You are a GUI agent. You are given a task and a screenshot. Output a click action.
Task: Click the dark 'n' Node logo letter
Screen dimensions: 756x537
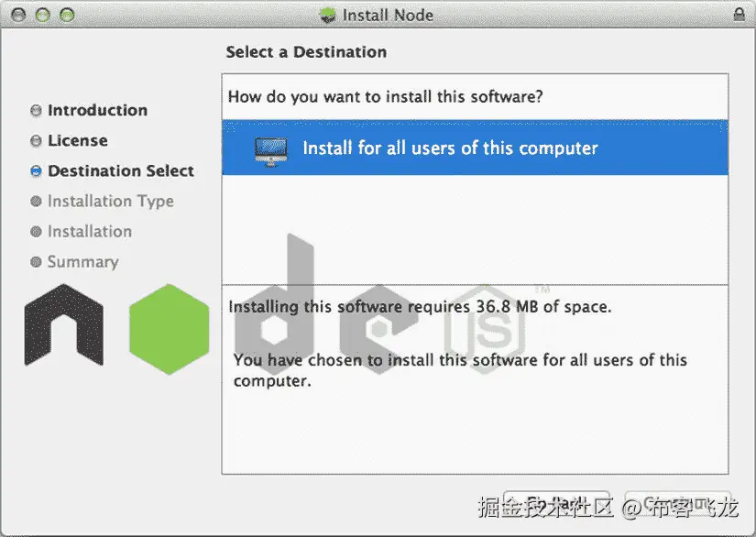coord(63,324)
